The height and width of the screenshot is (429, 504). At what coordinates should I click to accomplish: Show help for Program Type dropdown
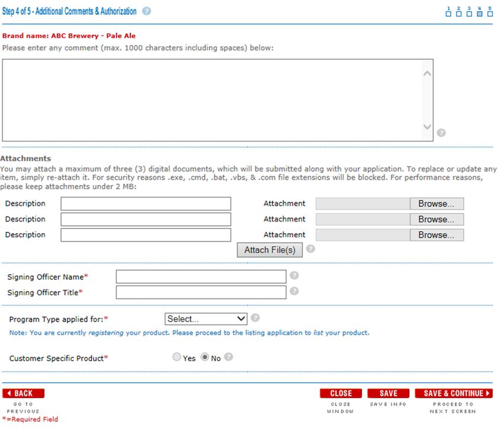pos(255,317)
